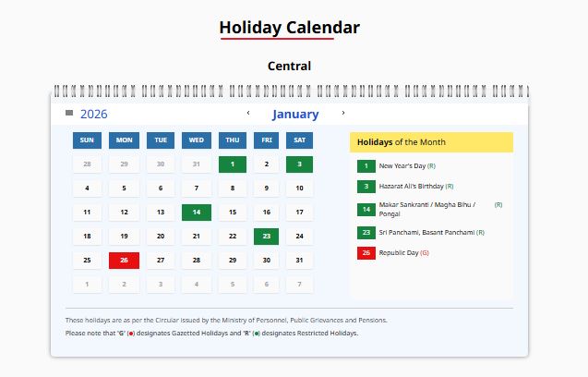Click the SUN weekday header
Screen dimensions: 588x377
[87, 140]
